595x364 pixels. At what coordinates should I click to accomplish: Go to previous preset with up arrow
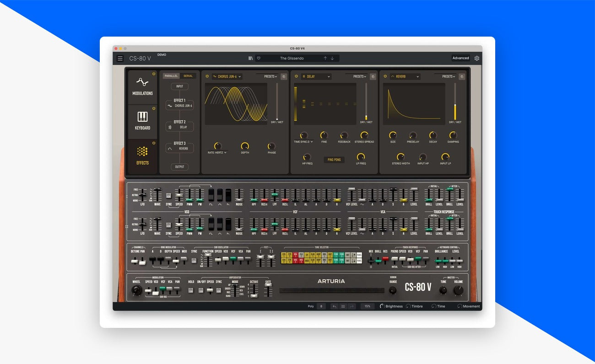point(325,58)
